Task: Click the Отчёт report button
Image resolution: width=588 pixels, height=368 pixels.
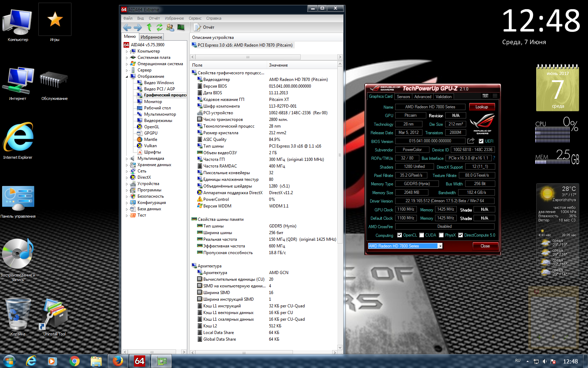Action: click(205, 27)
